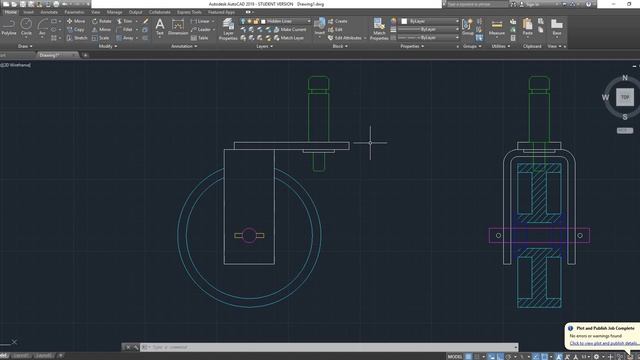Image resolution: width=640 pixels, height=360 pixels.
Task: Expand the Modify panel
Action: pyautogui.click(x=108, y=46)
